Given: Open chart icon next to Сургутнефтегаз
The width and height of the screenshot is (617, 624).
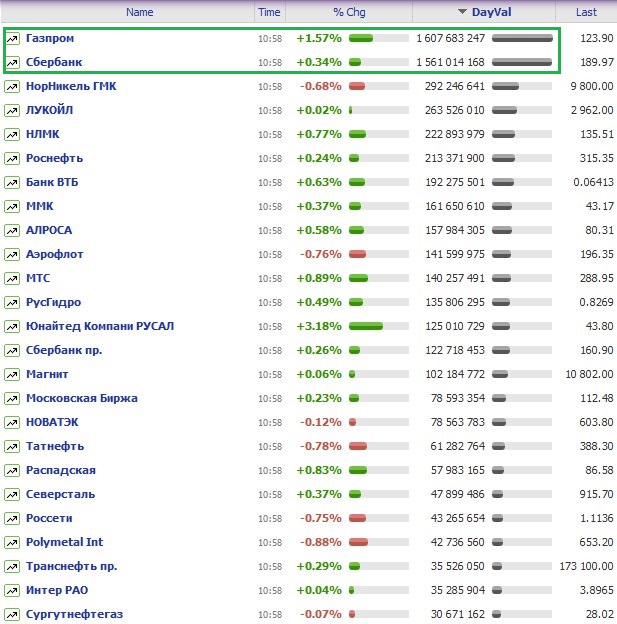Looking at the screenshot, I should click(x=12, y=614).
